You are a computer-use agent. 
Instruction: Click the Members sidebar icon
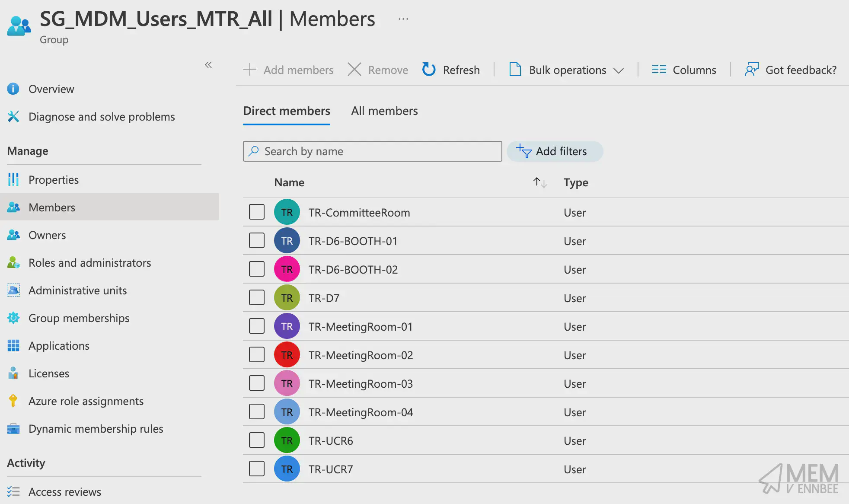[13, 207]
